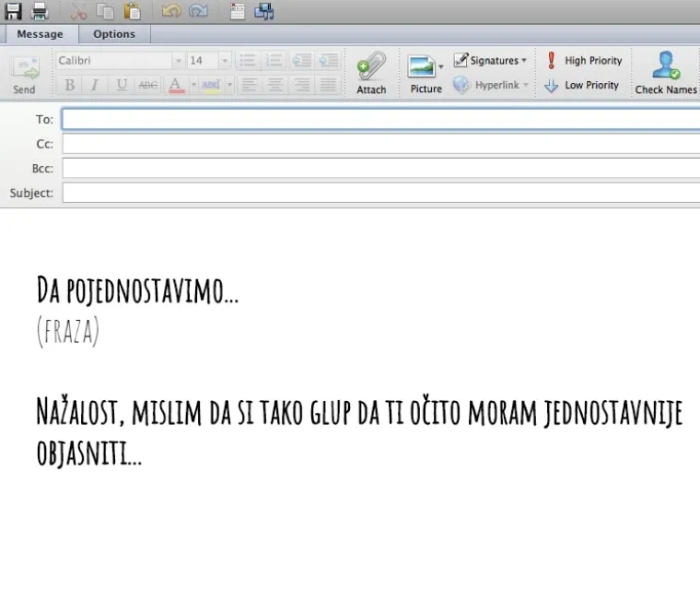Click into the Subject field
The height and width of the screenshot is (601, 700).
coord(379,194)
